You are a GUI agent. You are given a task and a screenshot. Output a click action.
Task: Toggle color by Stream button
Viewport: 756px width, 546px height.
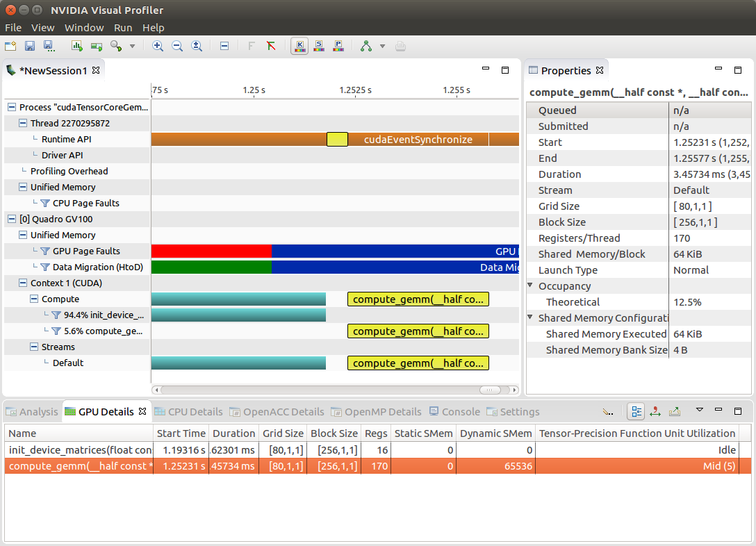319,47
